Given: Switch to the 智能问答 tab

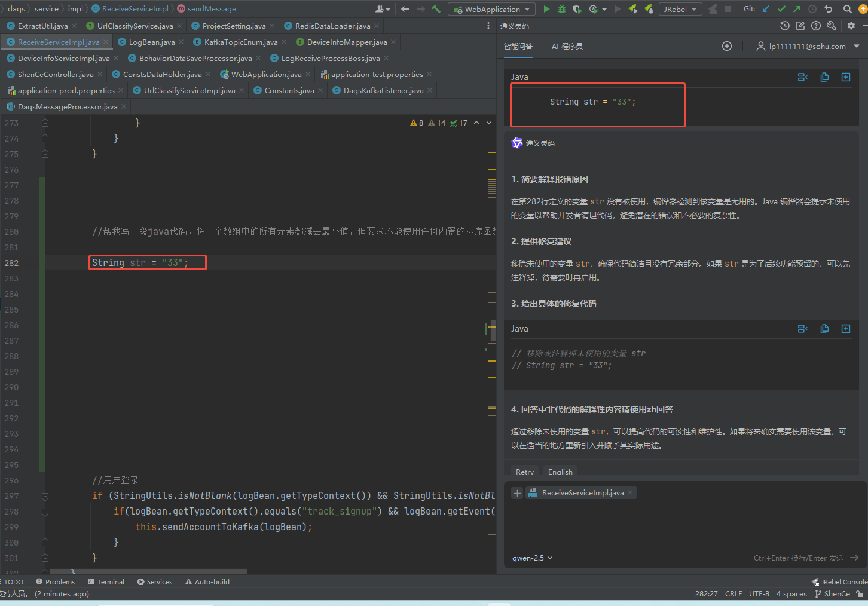Looking at the screenshot, I should (x=518, y=46).
